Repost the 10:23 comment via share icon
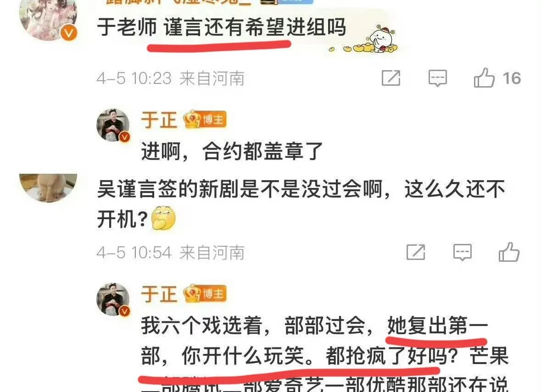 (x=391, y=78)
